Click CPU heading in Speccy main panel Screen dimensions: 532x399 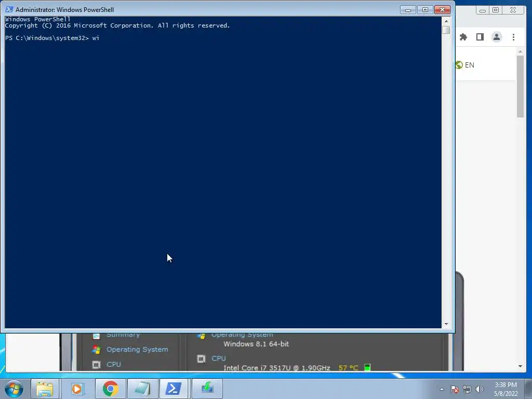219,358
